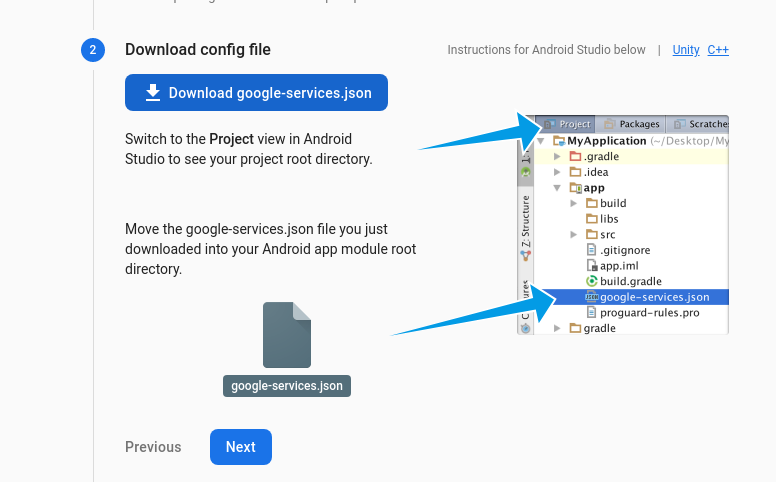Open the Unity instructions link
Image resolution: width=776 pixels, height=482 pixels.
tap(685, 50)
